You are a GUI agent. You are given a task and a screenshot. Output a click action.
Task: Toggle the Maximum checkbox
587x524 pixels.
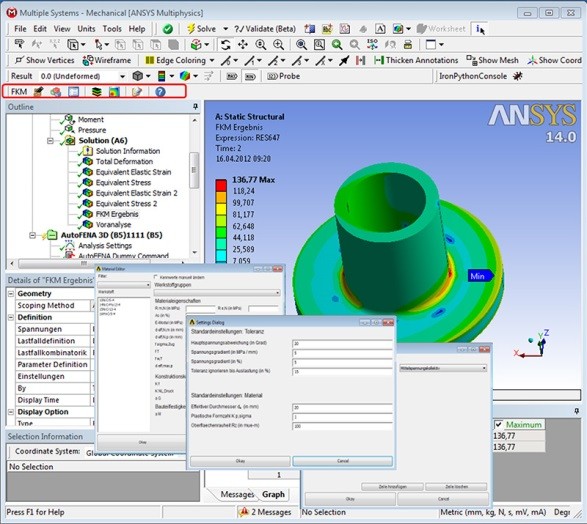pyautogui.click(x=498, y=424)
